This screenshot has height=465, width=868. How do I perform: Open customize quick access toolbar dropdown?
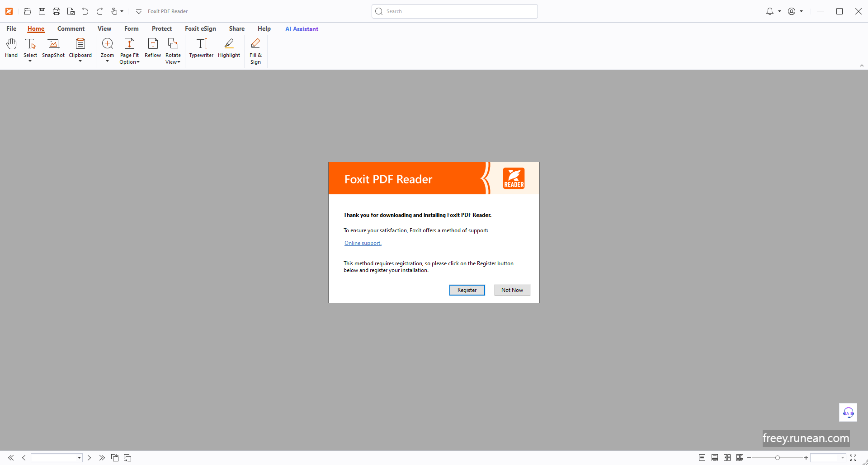139,11
